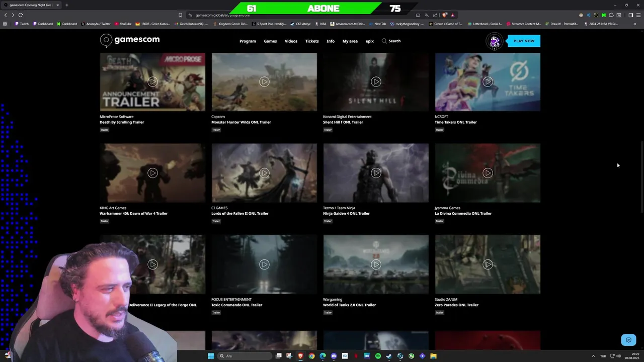The image size is (644, 362).
Task: Open Discord from taskbar
Action: point(334,356)
